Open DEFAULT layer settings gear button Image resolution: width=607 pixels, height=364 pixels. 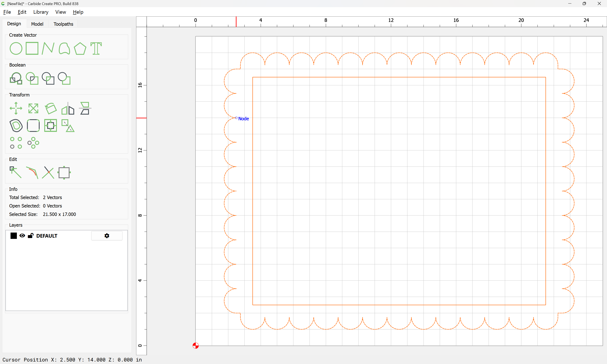pos(107,236)
